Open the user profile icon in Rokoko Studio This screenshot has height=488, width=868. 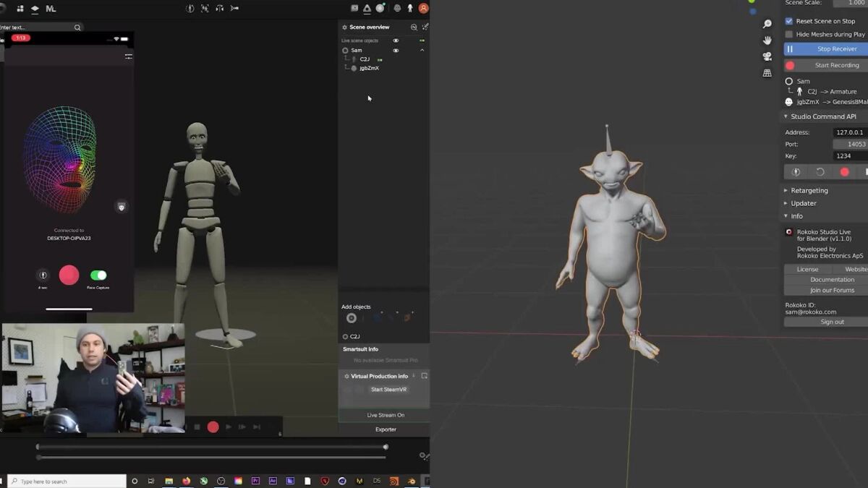(x=423, y=8)
